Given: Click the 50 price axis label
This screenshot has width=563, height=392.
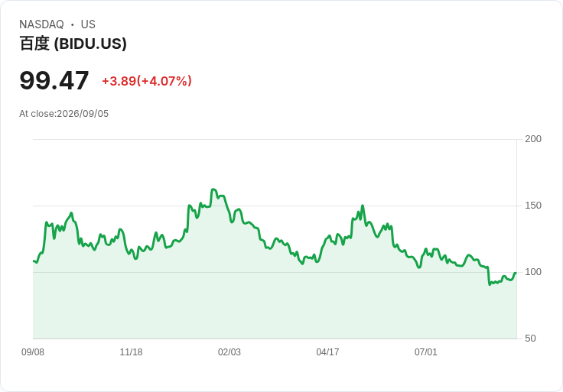Looking at the screenshot, I should coord(530,339).
